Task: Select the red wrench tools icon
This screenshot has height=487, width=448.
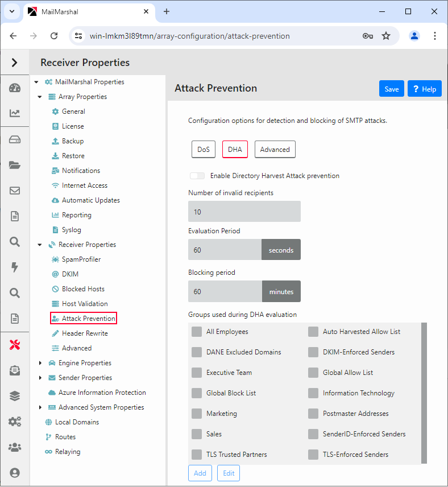Action: pos(15,345)
